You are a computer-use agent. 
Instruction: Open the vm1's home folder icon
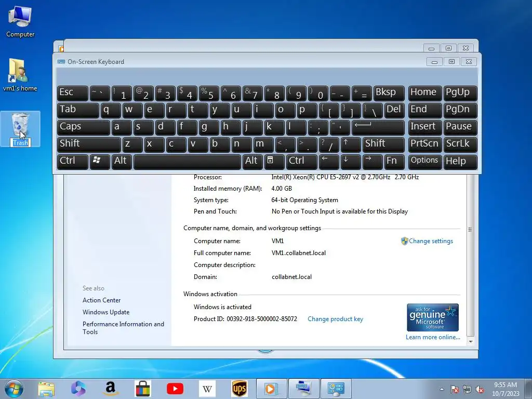20,75
